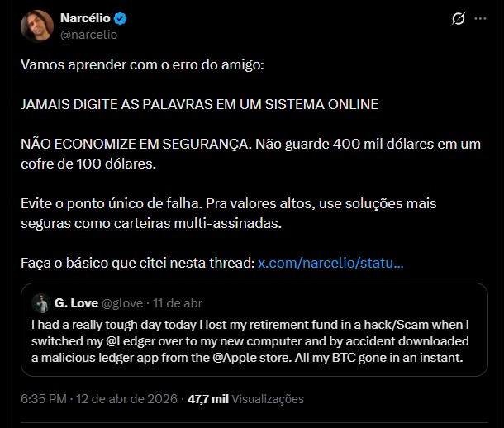The height and width of the screenshot is (428, 504).
Task: Click the blue verified badge
Action: click(121, 19)
